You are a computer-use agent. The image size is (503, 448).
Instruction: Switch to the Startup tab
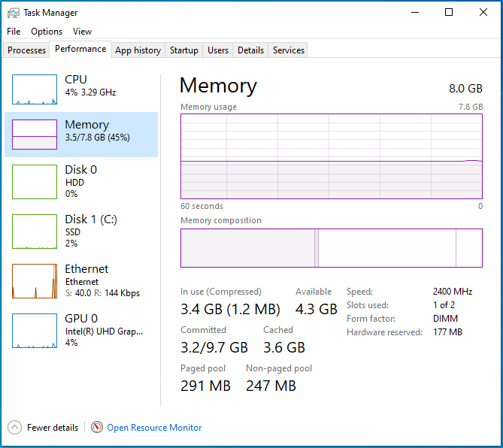[x=184, y=50]
